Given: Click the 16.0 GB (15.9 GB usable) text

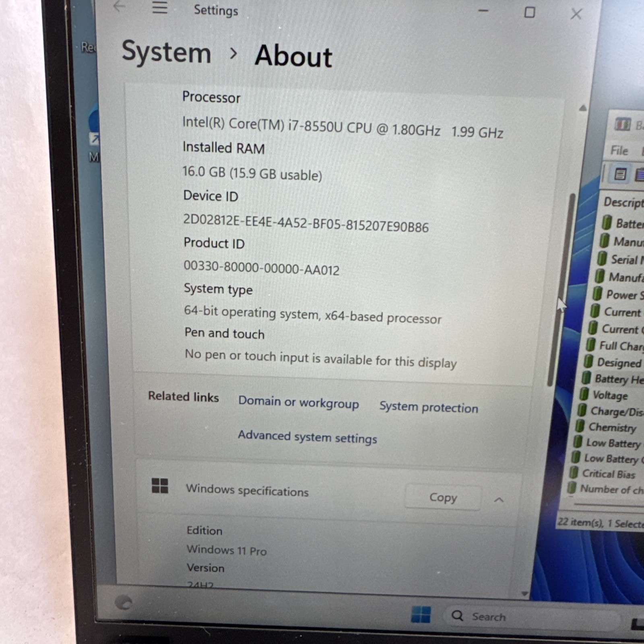Looking at the screenshot, I should click(x=252, y=173).
